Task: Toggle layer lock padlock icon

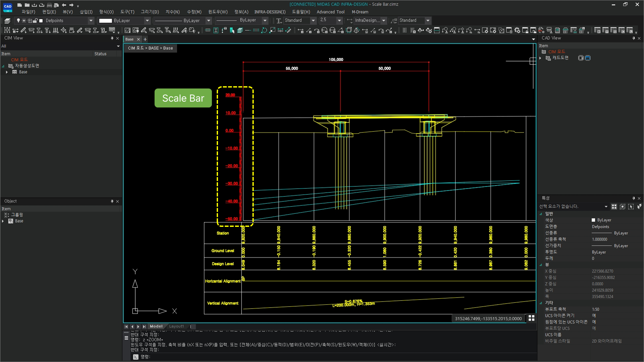Action: (35, 21)
